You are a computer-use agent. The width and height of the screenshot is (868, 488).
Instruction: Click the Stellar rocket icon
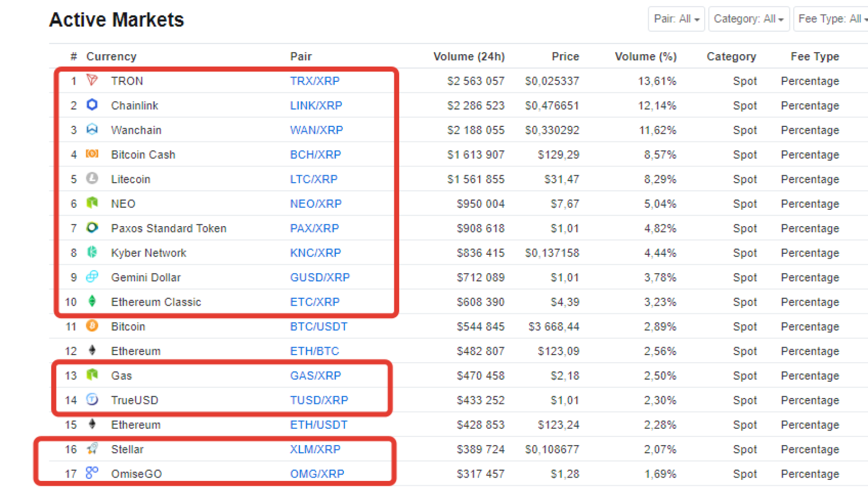pos(92,448)
